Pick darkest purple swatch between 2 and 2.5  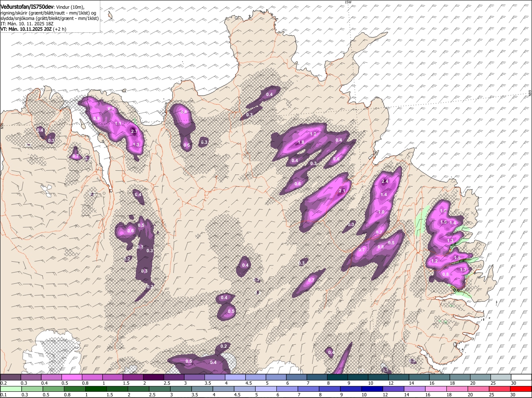tap(153, 377)
